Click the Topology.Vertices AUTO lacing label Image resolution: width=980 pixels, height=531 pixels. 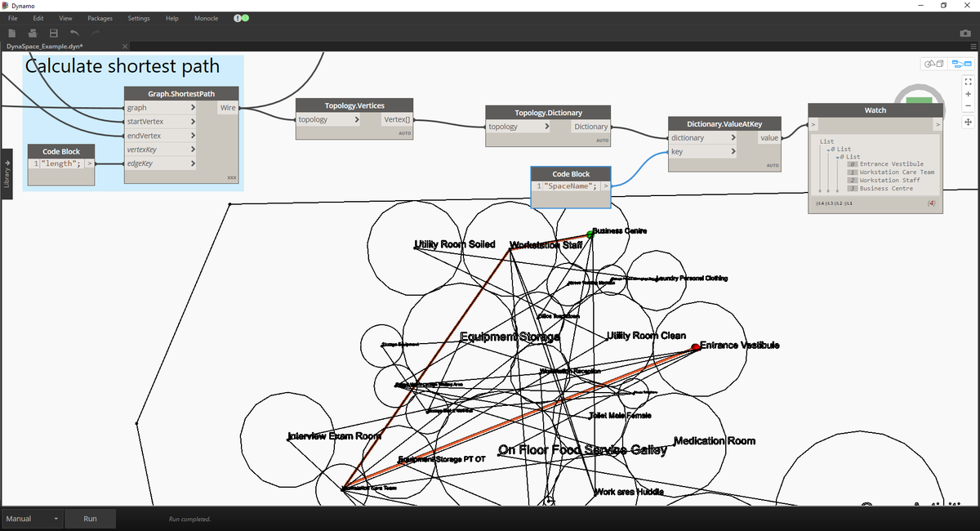tap(404, 133)
